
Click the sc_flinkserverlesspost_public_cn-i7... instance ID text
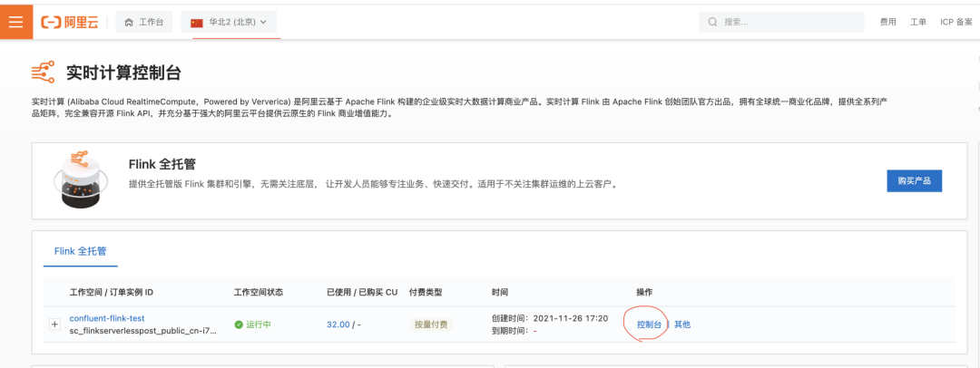(x=143, y=331)
